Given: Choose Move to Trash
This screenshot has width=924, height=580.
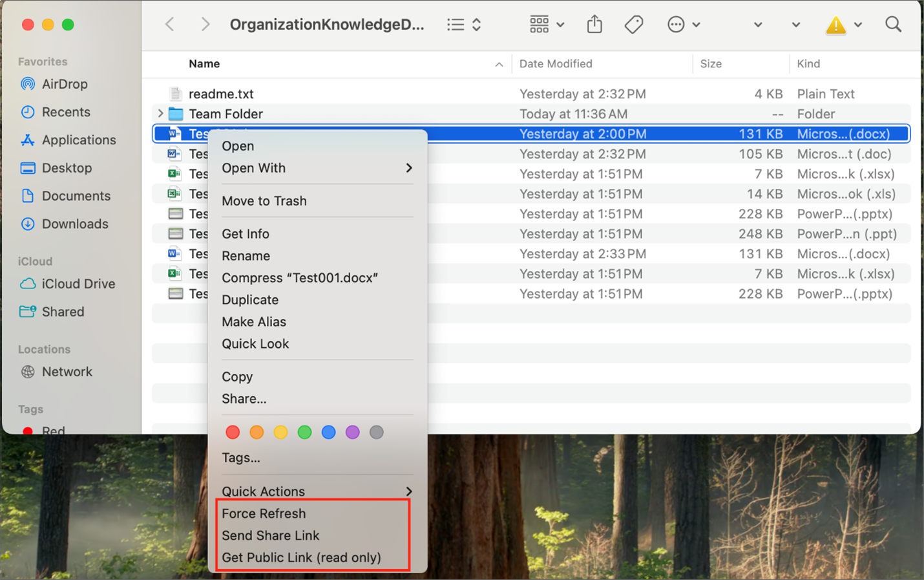Looking at the screenshot, I should [x=264, y=201].
